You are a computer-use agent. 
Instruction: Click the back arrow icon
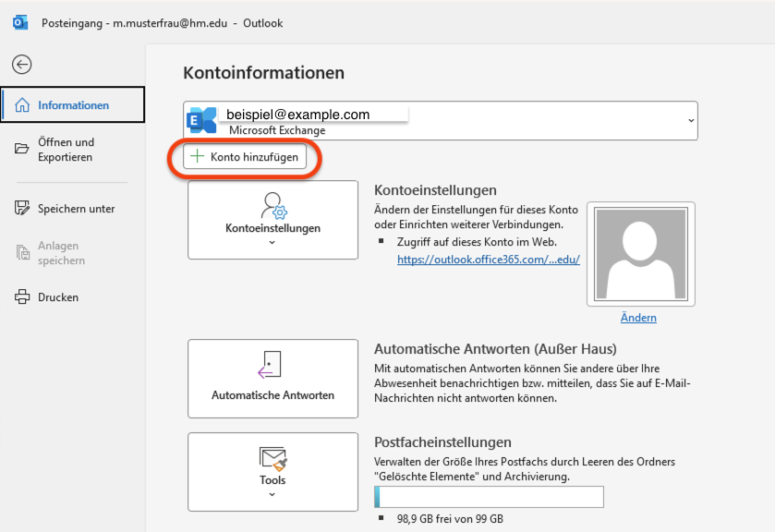[22, 65]
